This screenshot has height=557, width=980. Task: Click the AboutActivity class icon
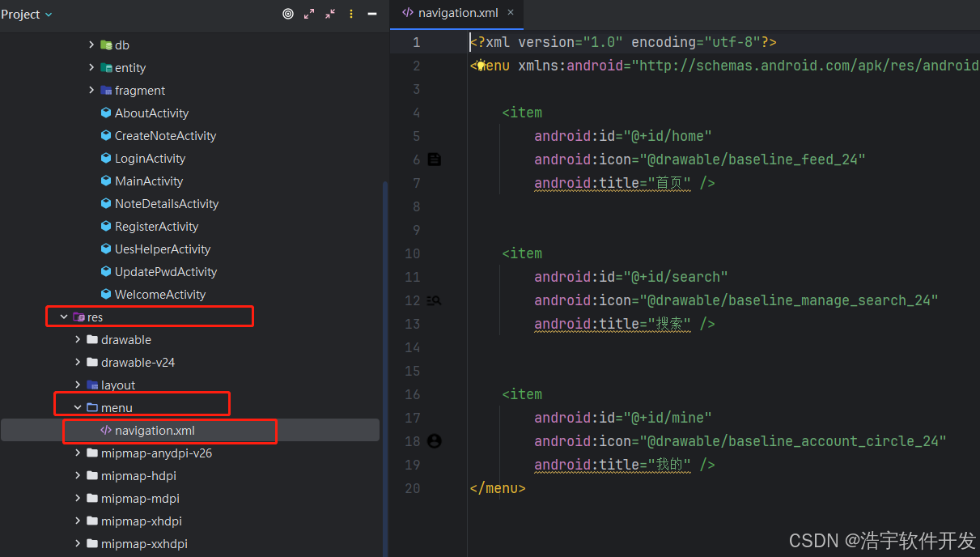pos(106,113)
